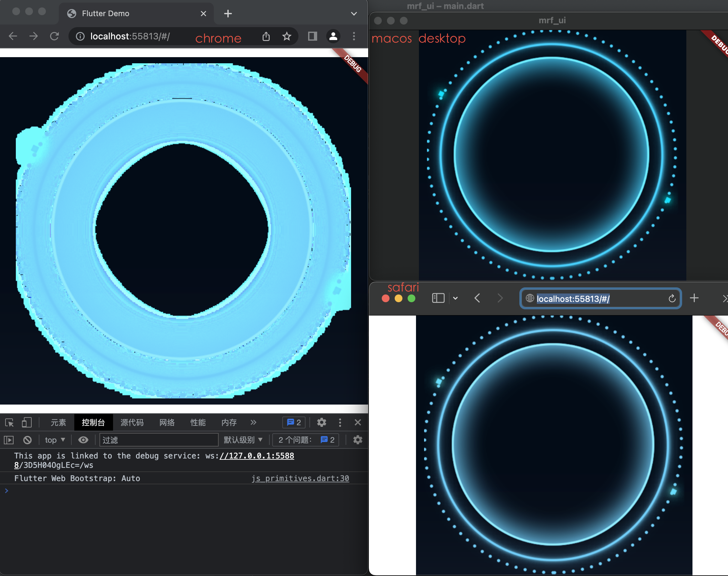The image size is (728, 576).
Task: Open 默认级别 log level dropdown
Action: pos(243,440)
